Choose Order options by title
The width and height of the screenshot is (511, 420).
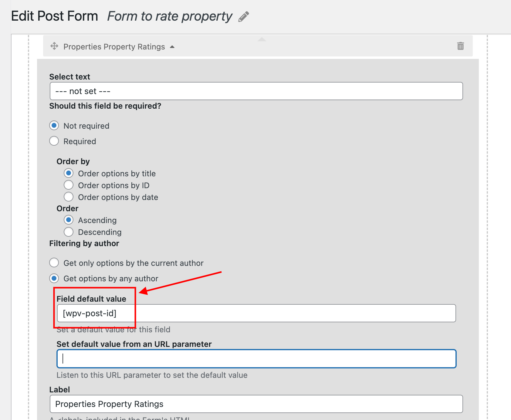point(69,173)
